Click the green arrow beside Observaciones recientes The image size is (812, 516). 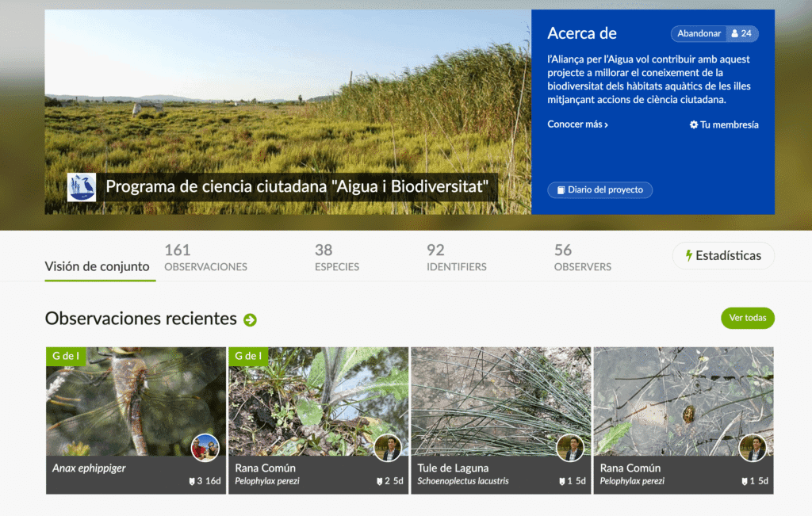point(250,320)
